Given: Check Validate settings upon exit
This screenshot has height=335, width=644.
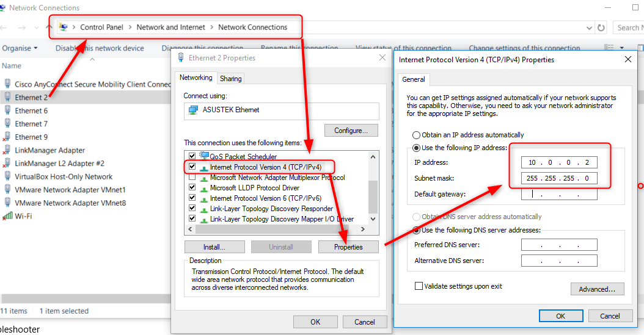Looking at the screenshot, I should coord(419,286).
